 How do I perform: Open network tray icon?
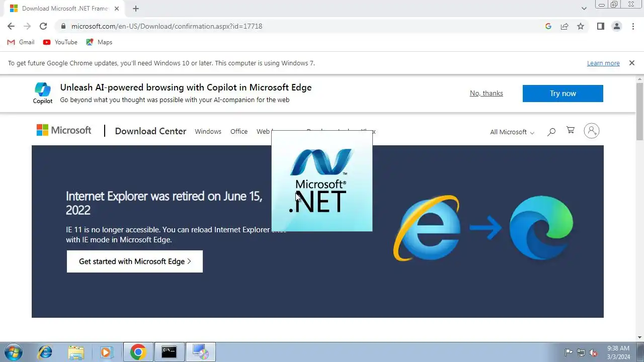581,352
